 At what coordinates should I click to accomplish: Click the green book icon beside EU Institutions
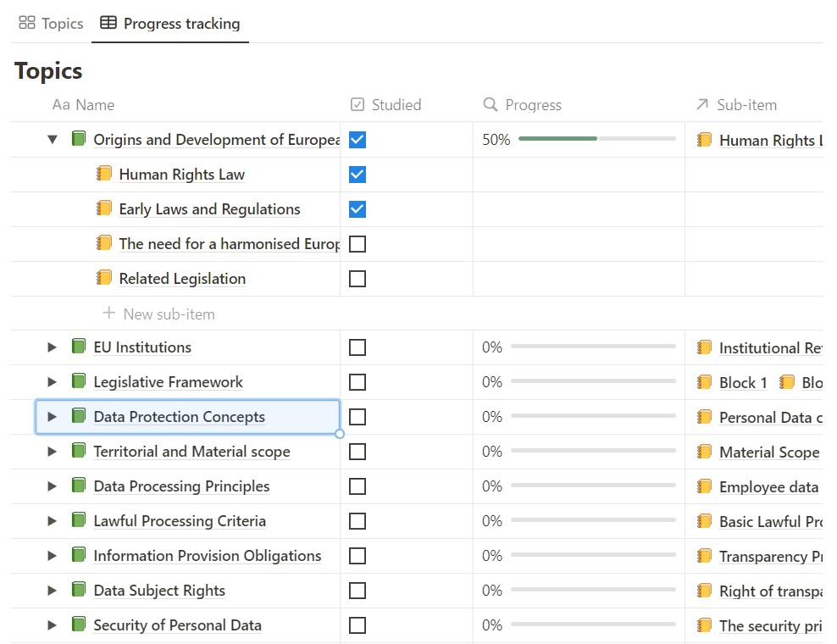(x=79, y=347)
